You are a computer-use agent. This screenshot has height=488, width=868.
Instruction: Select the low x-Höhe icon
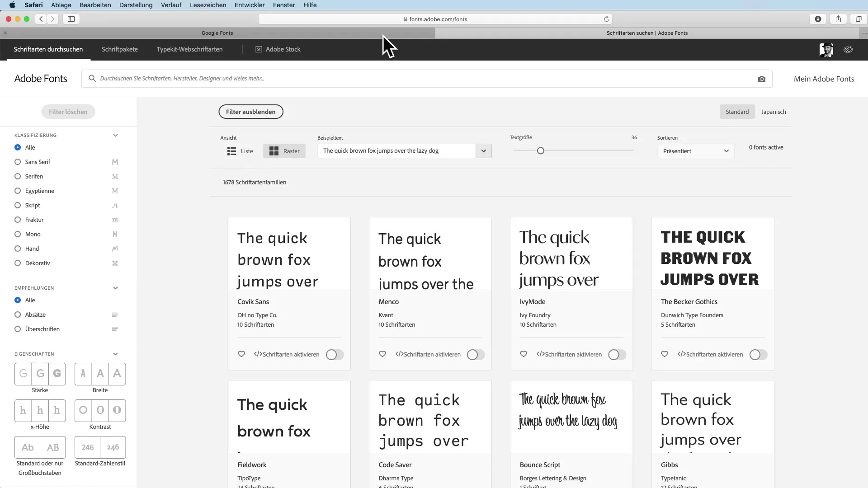click(23, 410)
